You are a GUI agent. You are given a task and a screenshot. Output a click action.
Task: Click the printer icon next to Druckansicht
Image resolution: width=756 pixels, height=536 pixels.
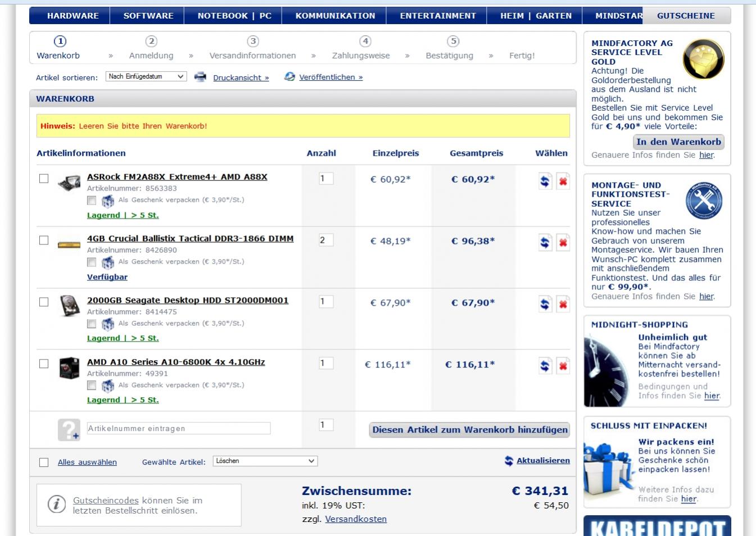click(x=200, y=77)
